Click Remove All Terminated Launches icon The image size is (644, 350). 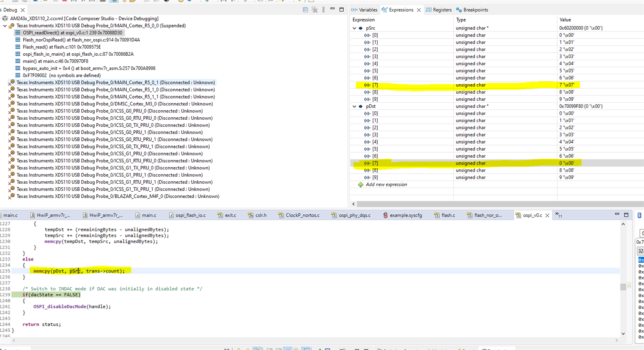315,10
